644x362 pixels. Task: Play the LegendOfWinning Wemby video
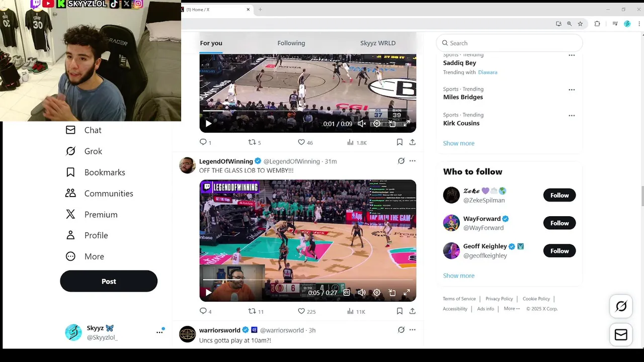coord(208,293)
